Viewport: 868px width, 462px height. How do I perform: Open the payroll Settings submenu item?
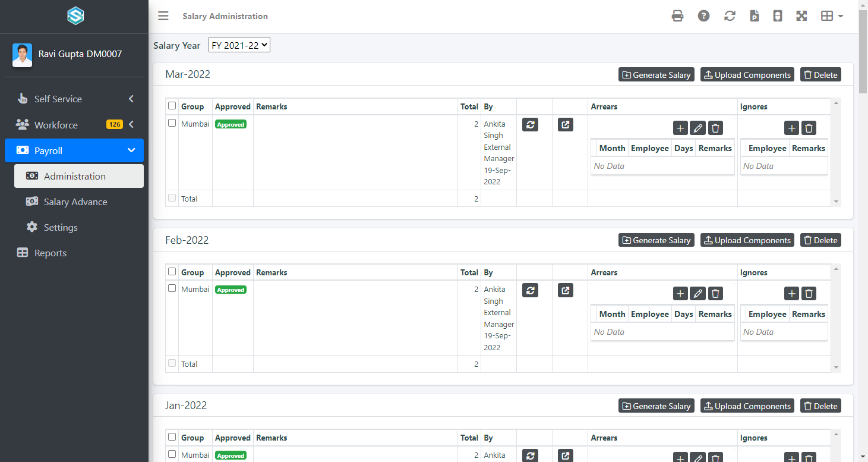[x=79, y=227]
